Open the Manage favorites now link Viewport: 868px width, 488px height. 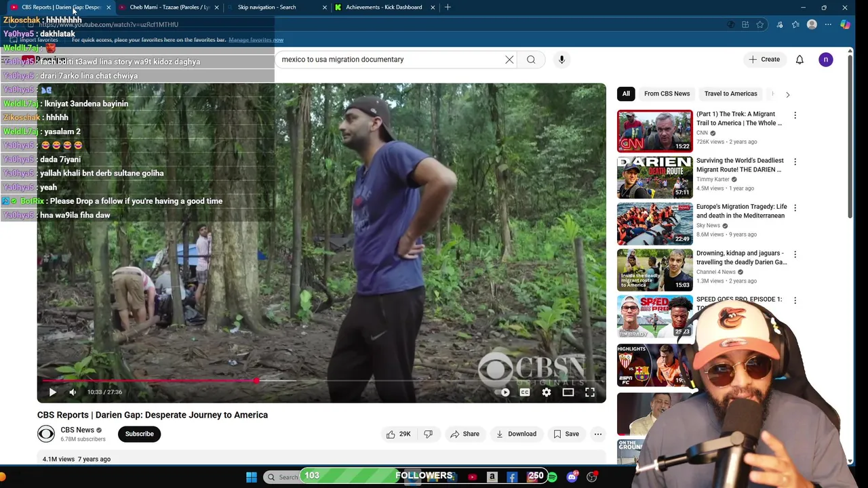(x=256, y=40)
